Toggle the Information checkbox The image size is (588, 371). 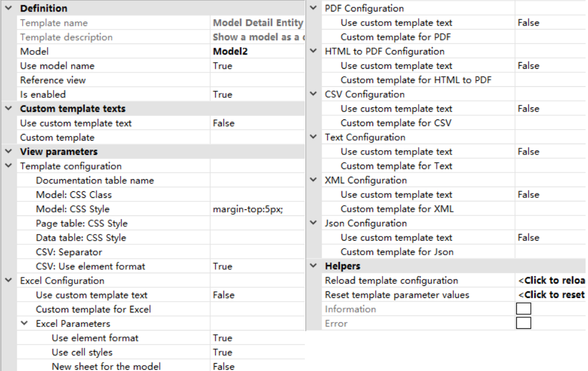(x=524, y=309)
